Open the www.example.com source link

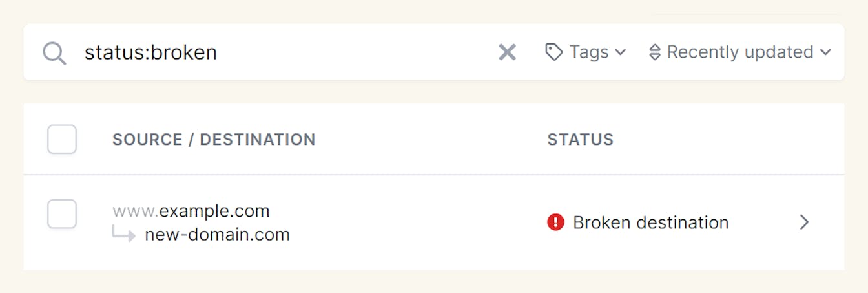[191, 211]
